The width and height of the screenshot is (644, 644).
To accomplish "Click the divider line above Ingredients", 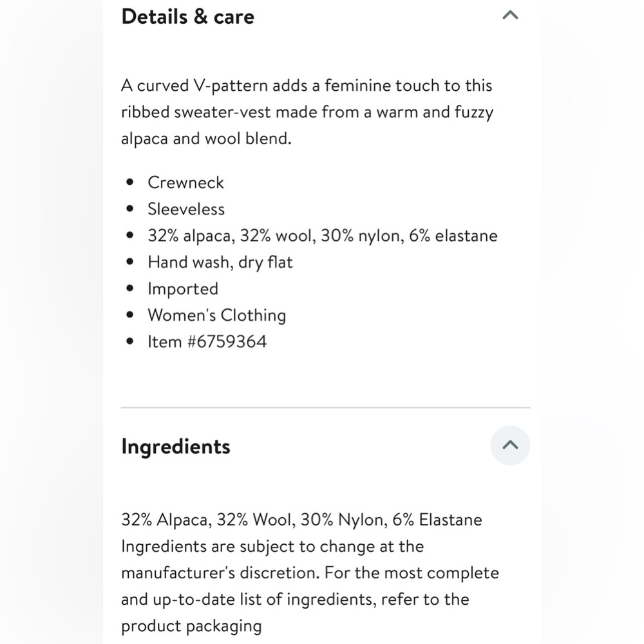I will (x=325, y=408).
